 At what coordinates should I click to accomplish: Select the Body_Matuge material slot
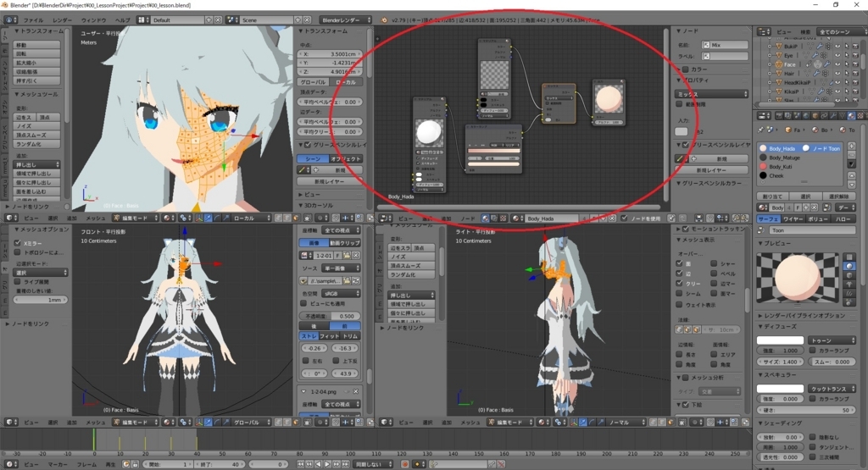pyautogui.click(x=801, y=158)
